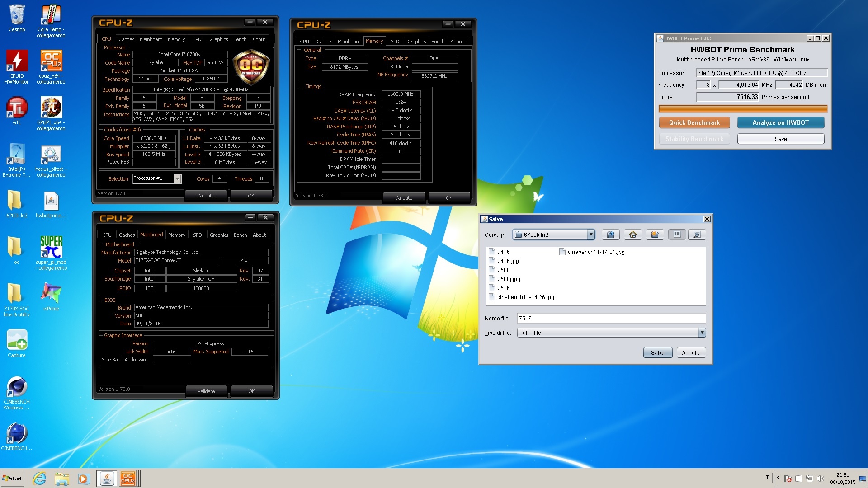Open the CPUID HWMonitor desktop icon
The height and width of the screenshot is (488, 868).
coord(17,67)
